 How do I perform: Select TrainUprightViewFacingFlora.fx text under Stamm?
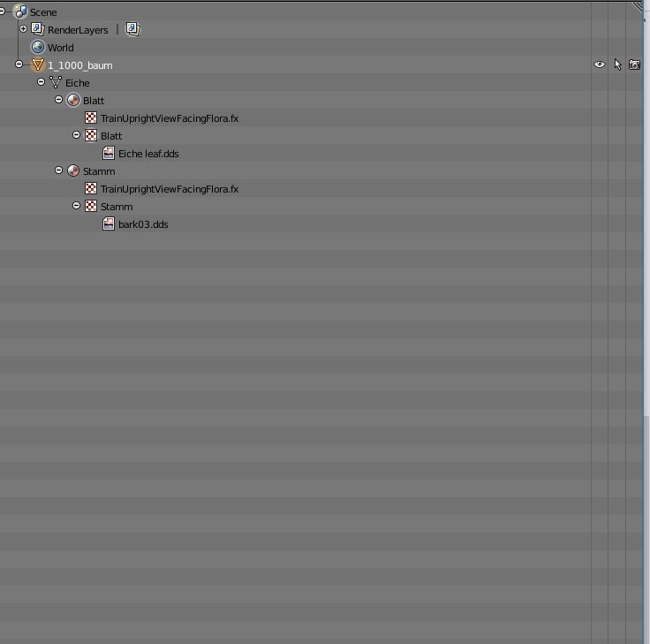170,189
